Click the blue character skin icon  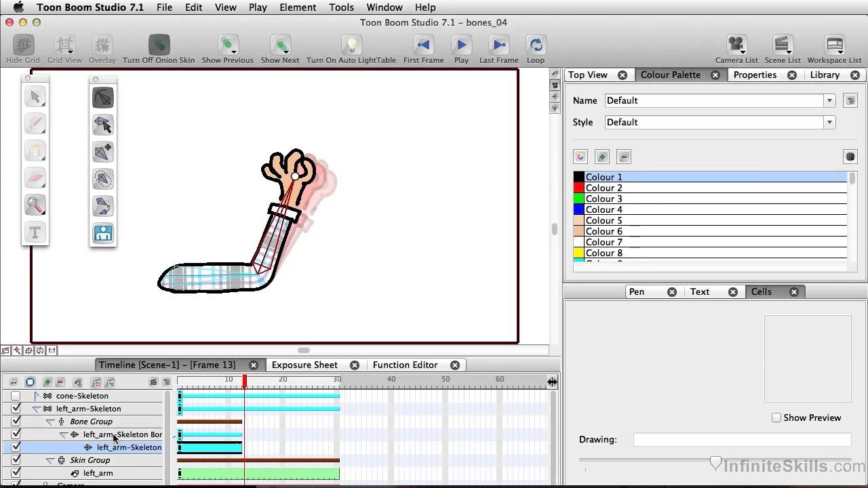(x=103, y=233)
